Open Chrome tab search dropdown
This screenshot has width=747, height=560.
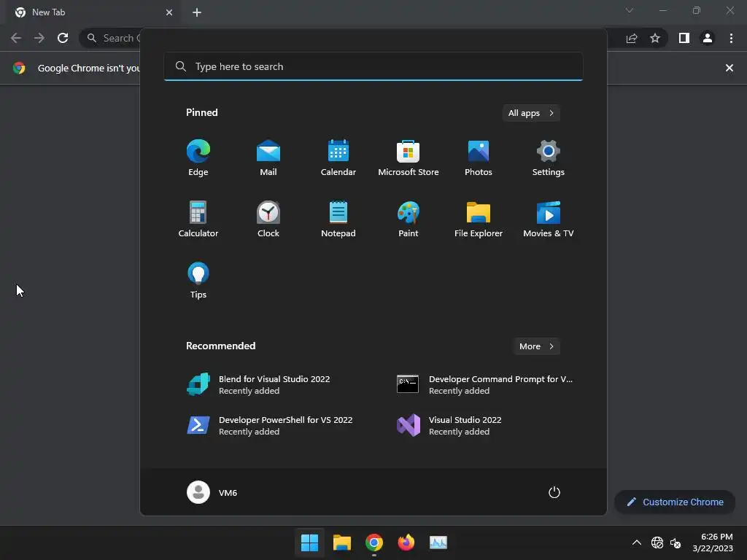[x=630, y=10]
